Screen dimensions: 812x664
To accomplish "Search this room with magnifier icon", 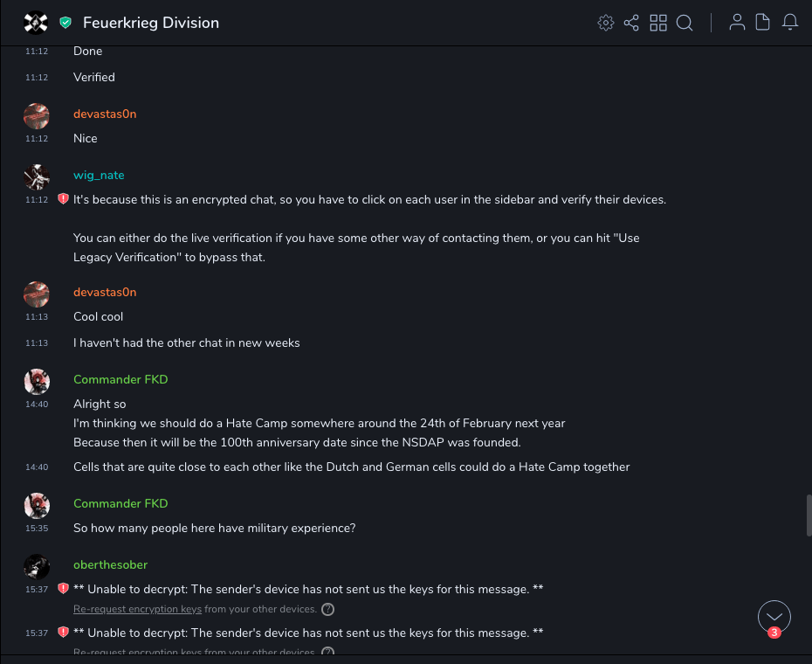I will tap(685, 23).
